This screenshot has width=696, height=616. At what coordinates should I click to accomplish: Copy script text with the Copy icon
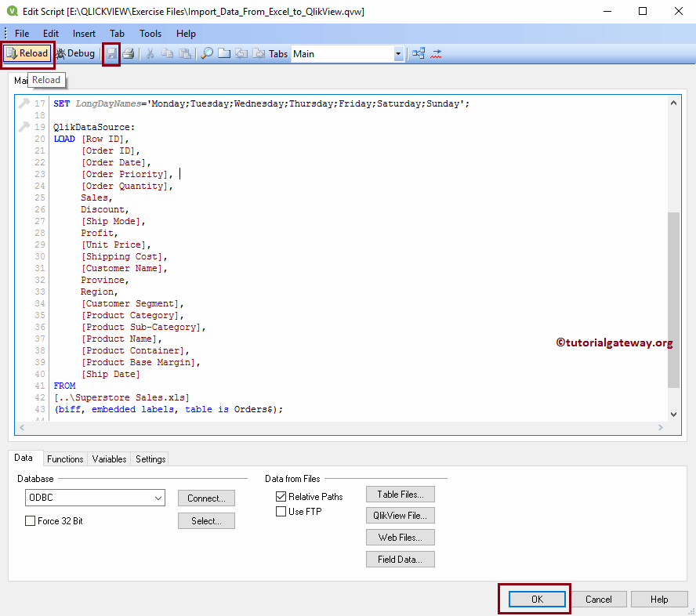pos(166,53)
